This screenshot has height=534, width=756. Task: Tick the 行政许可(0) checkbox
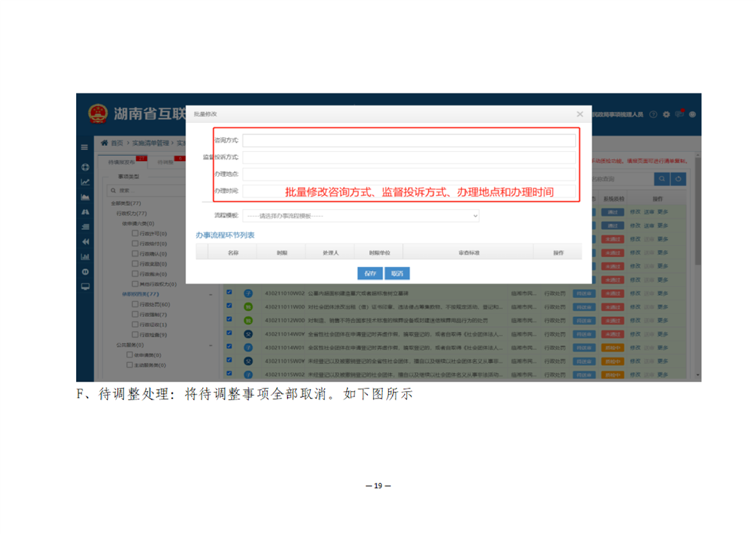pos(135,233)
